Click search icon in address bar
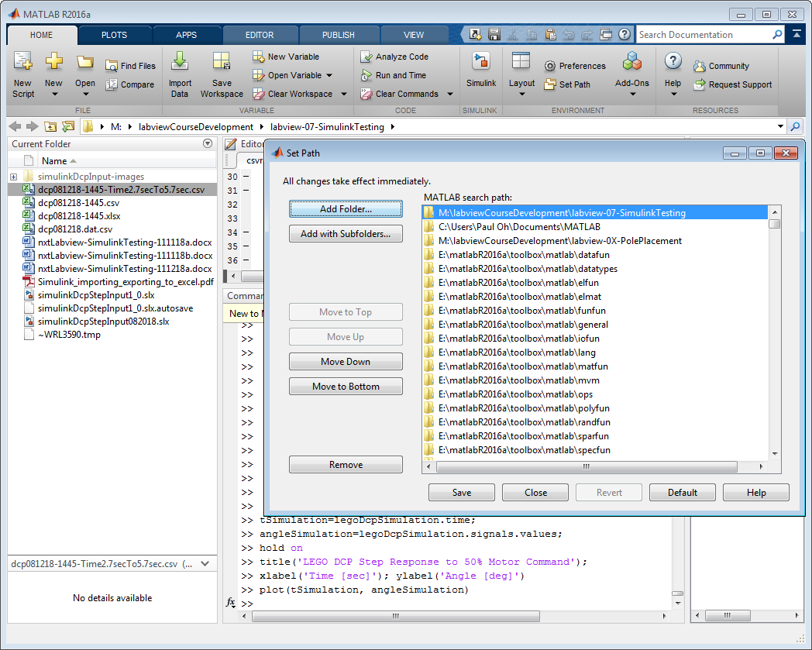This screenshot has height=650, width=812. (795, 126)
